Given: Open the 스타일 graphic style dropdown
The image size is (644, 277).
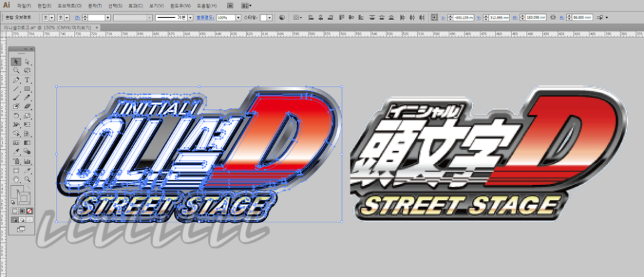Looking at the screenshot, I should click(270, 18).
